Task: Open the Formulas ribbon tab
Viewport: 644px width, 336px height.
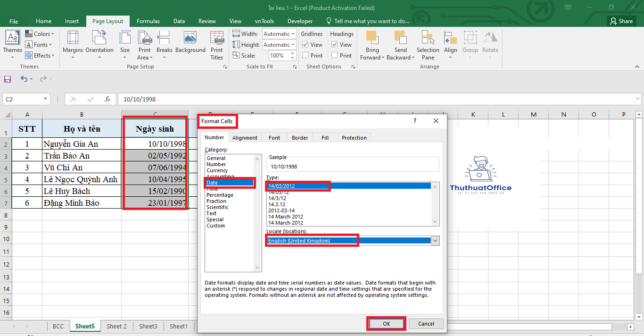Action: pyautogui.click(x=148, y=21)
